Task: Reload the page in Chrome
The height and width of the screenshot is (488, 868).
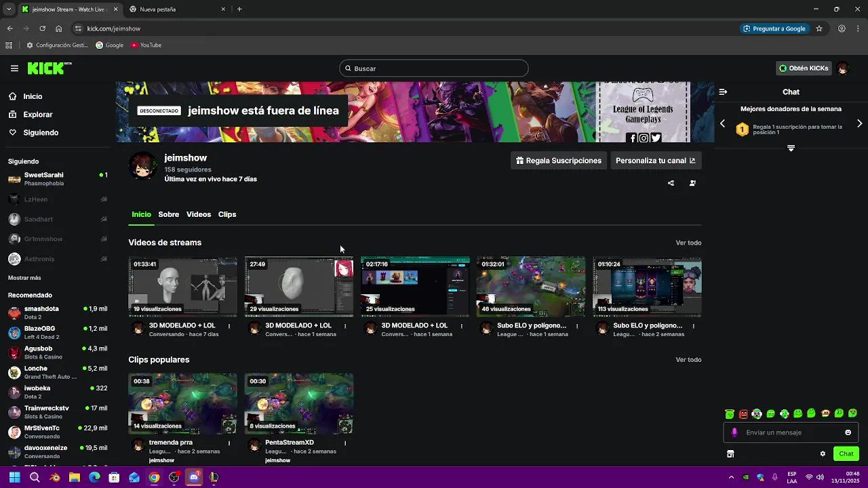Action: click(42, 28)
